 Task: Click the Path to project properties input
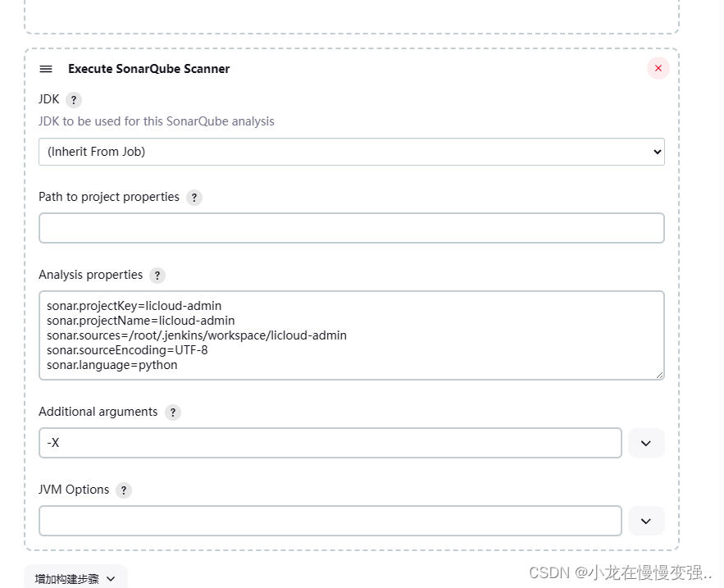point(352,228)
